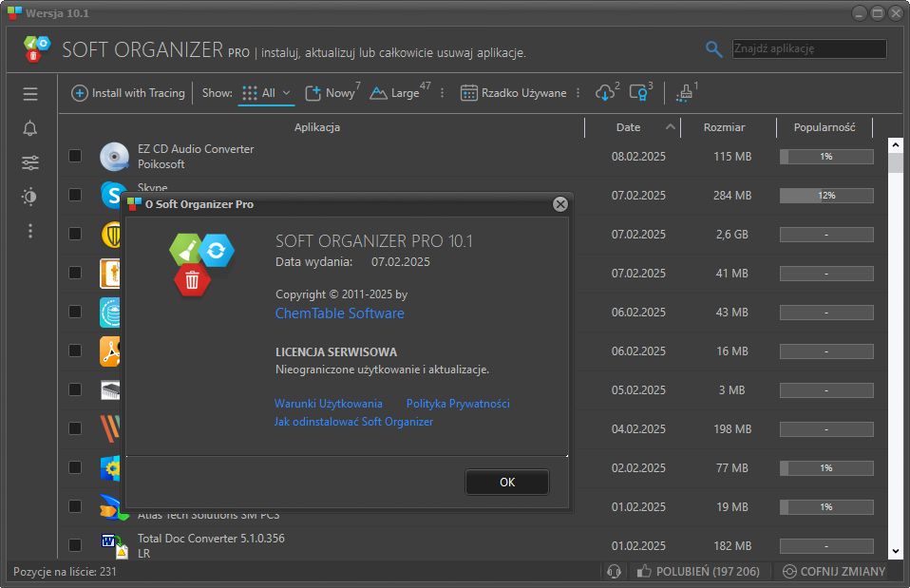Click the scrollbar down arrow

[895, 552]
